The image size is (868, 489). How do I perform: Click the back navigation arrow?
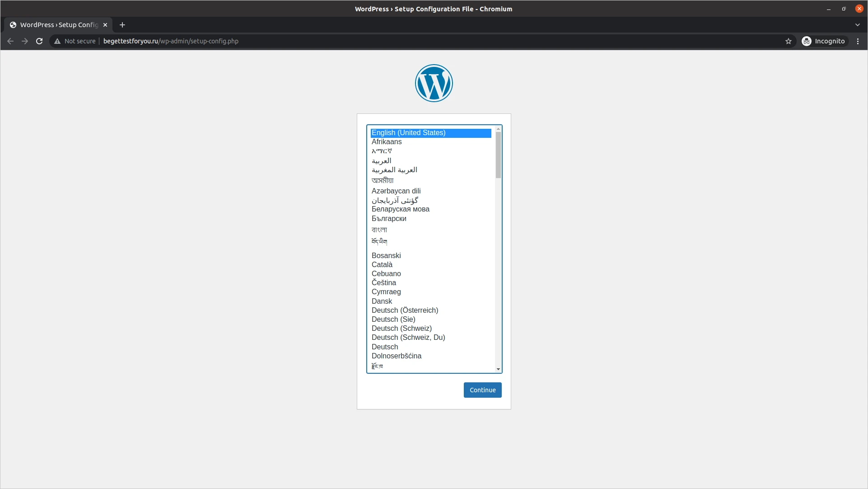[10, 41]
